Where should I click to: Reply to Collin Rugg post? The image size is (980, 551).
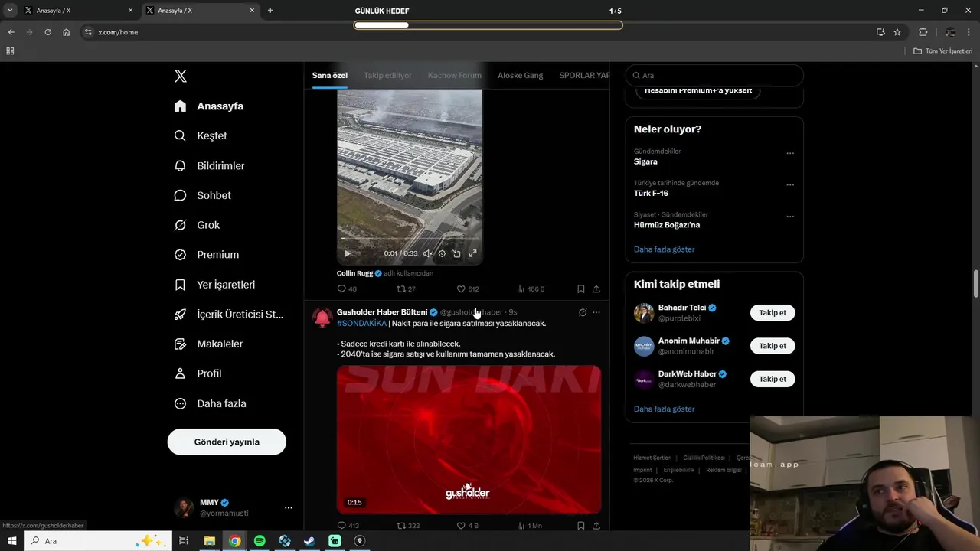pyautogui.click(x=347, y=289)
